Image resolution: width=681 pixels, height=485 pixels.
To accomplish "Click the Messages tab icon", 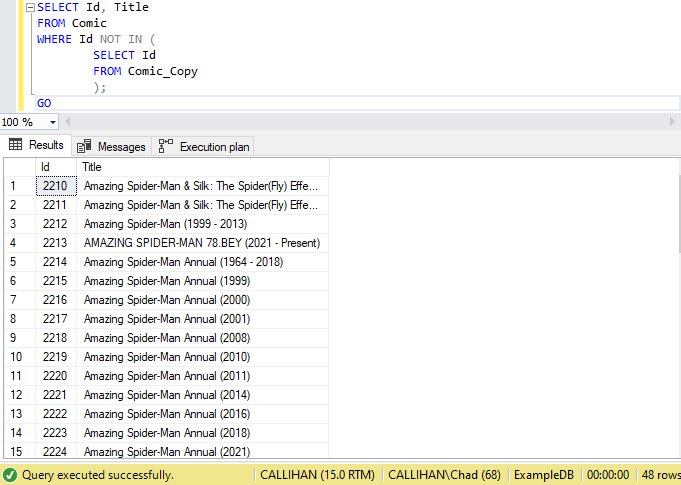I will 85,146.
